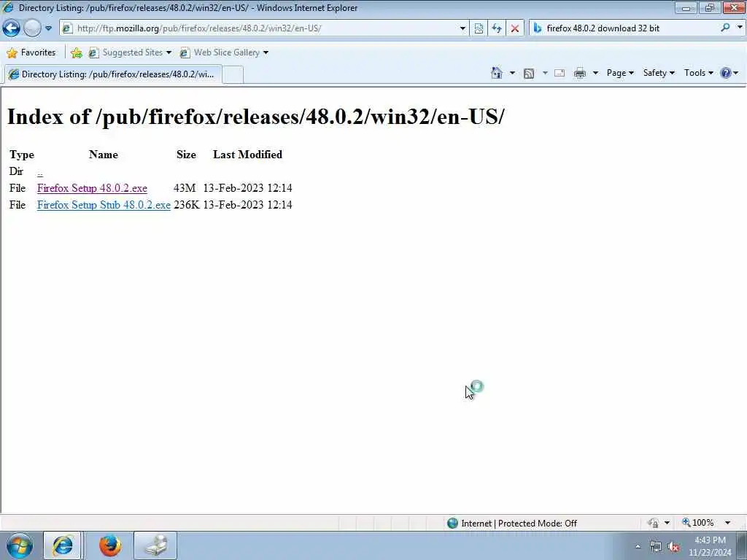
Task: Open Web Slice Gallery dropdown
Action: tap(224, 52)
